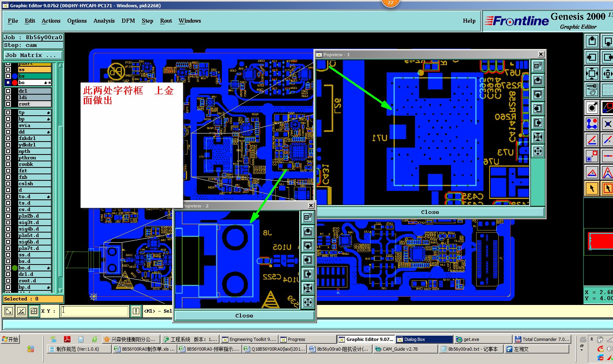Click the pop-out icon in Popview 2

tap(308, 217)
